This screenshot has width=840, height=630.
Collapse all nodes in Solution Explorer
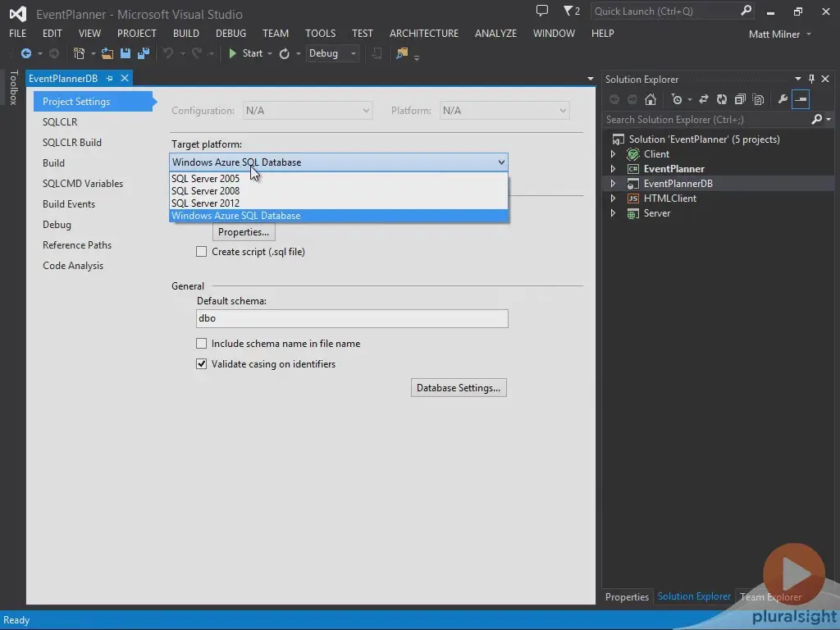(741, 99)
